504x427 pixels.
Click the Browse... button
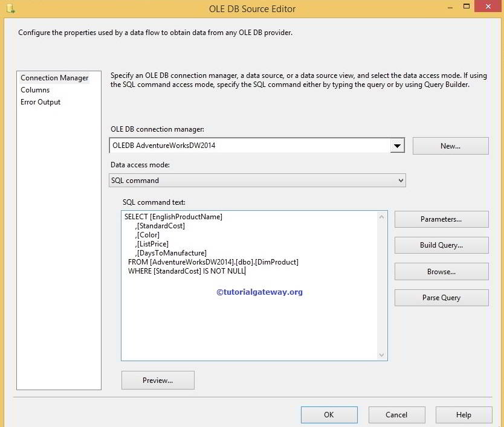(x=441, y=271)
